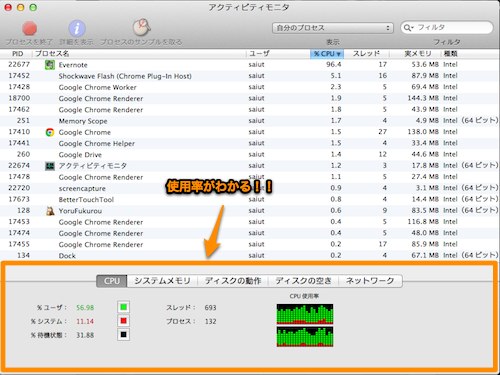Click PID 22677 in the list
This screenshot has height=375, width=500.
tap(19, 64)
